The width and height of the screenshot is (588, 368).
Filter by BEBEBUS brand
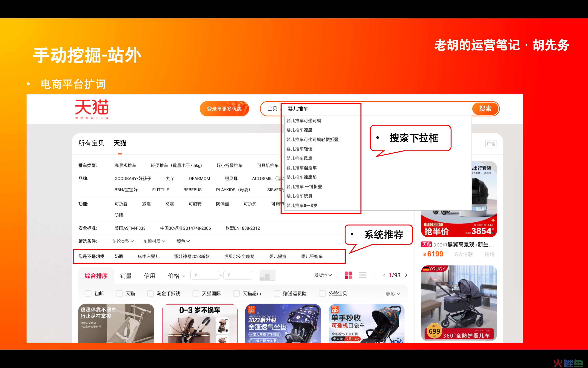[193, 190]
